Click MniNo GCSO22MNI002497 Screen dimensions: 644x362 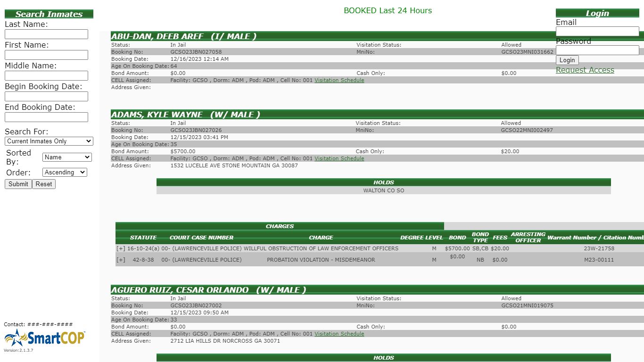(527, 130)
